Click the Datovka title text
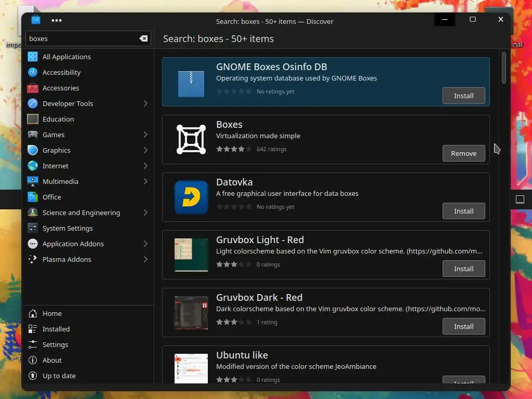 pos(234,182)
